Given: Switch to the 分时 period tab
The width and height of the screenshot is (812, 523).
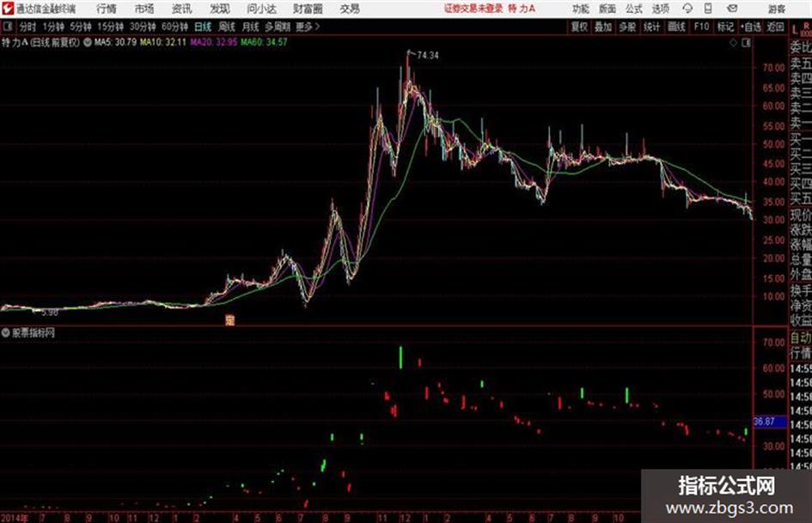Looking at the screenshot, I should [x=27, y=27].
